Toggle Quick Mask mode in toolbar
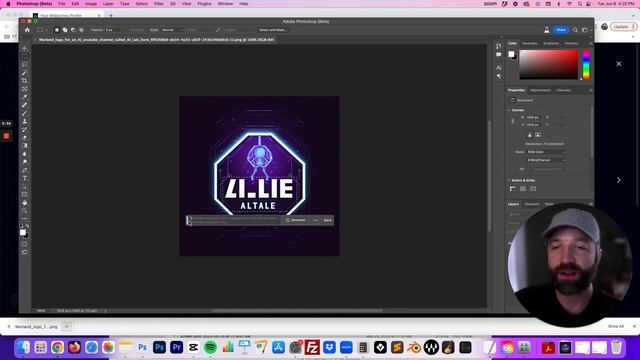Image resolution: width=640 pixels, height=360 pixels. click(x=24, y=244)
